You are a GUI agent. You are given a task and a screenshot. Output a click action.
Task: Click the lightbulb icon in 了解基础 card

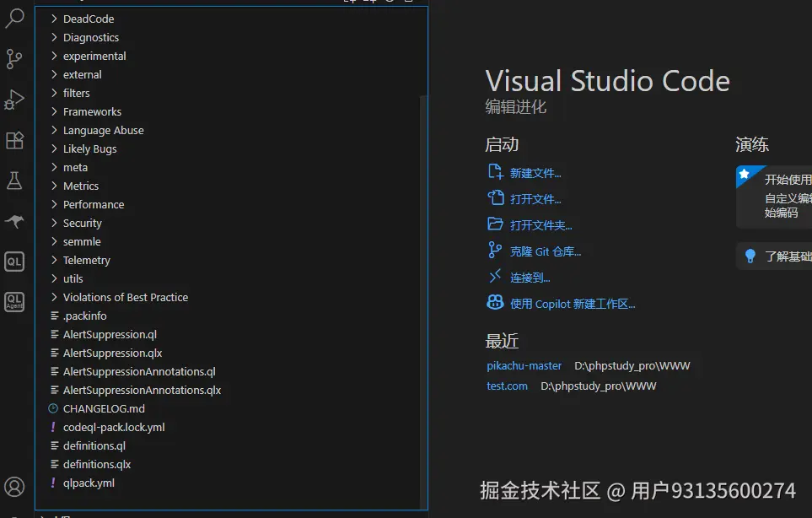click(x=750, y=256)
